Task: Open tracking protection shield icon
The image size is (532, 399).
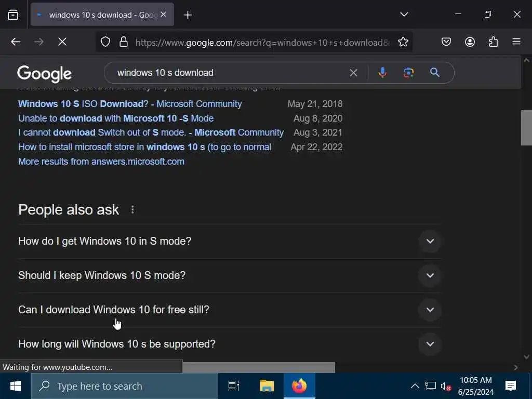Action: pyautogui.click(x=105, y=42)
